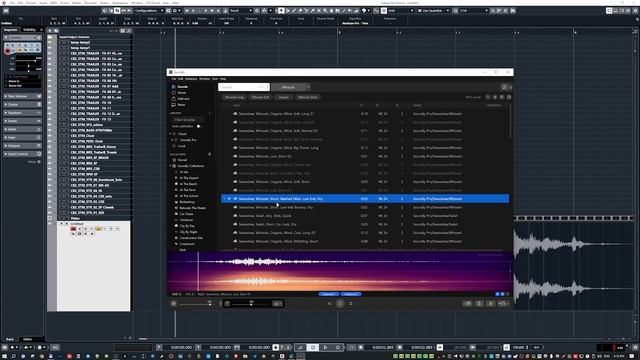Select the Object Selection arrow tool in Cubase
The width and height of the screenshot is (640, 360).
coord(281,11)
